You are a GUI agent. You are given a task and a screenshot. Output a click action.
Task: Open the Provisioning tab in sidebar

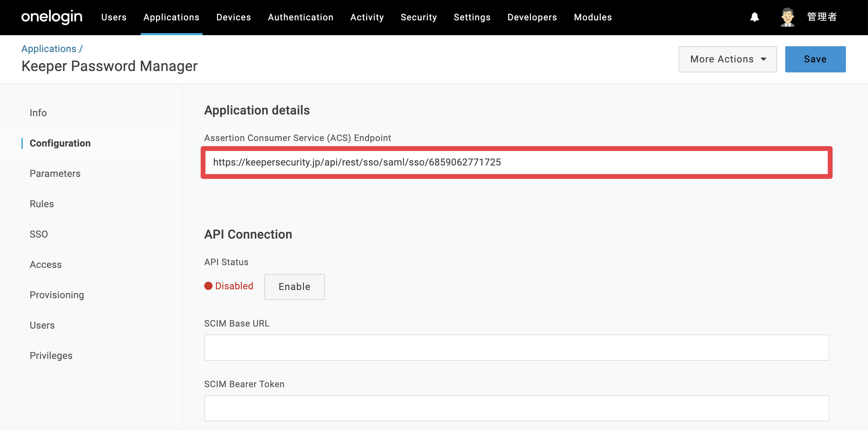(x=57, y=295)
